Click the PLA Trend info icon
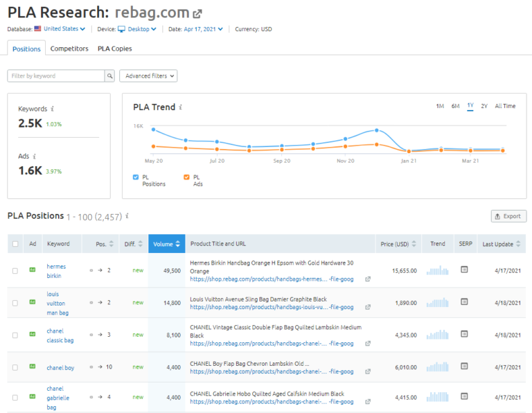532x413 pixels. [181, 107]
